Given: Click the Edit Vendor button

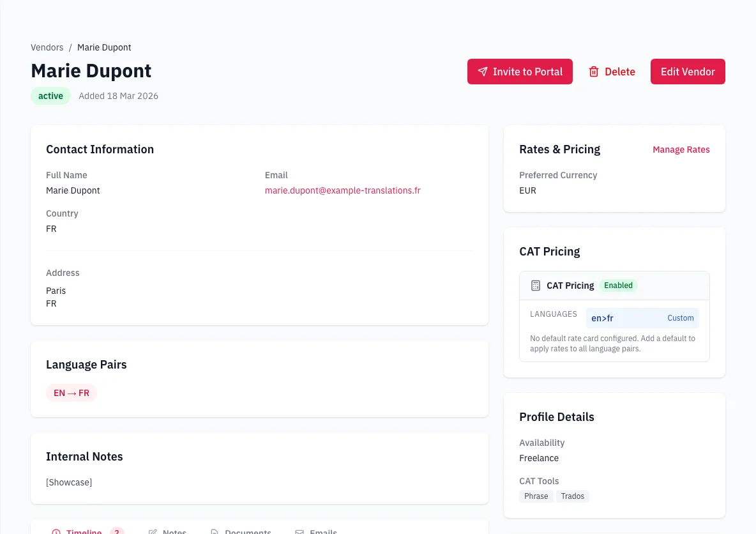Looking at the screenshot, I should tap(688, 72).
